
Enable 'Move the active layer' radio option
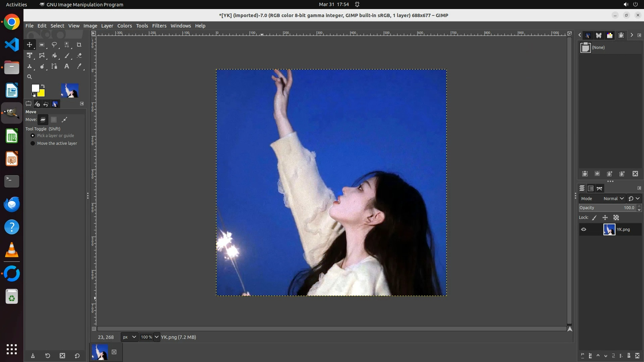pos(33,143)
